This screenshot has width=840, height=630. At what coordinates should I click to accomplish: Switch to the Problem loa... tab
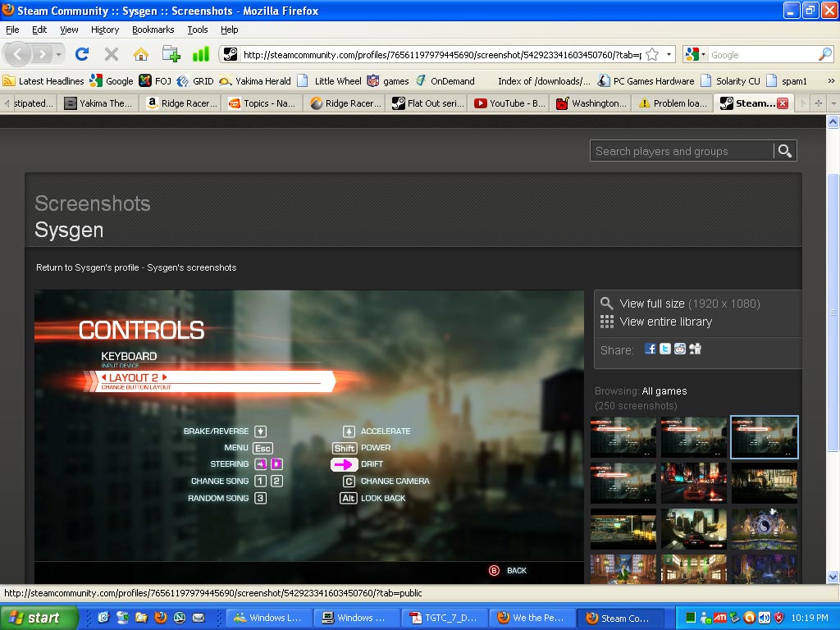[x=673, y=103]
